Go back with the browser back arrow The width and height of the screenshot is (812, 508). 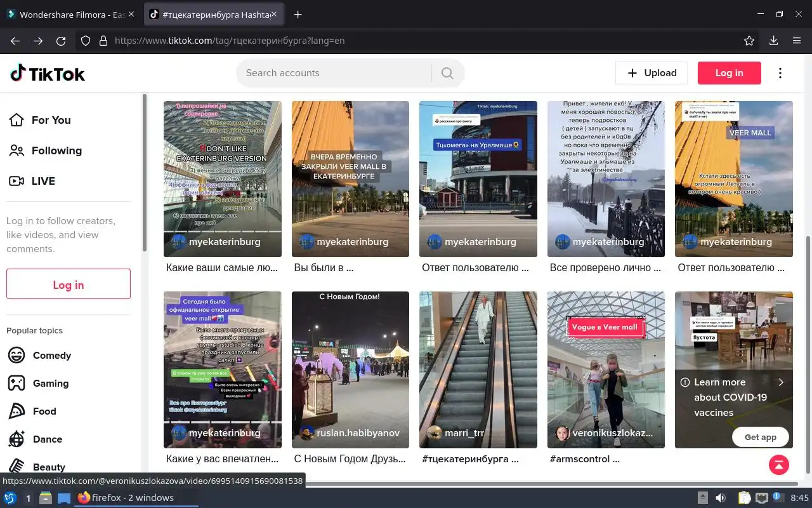[x=15, y=41]
